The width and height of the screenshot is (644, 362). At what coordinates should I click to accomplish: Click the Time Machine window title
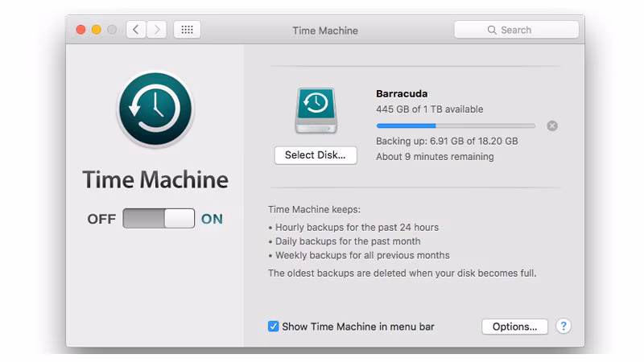[325, 31]
